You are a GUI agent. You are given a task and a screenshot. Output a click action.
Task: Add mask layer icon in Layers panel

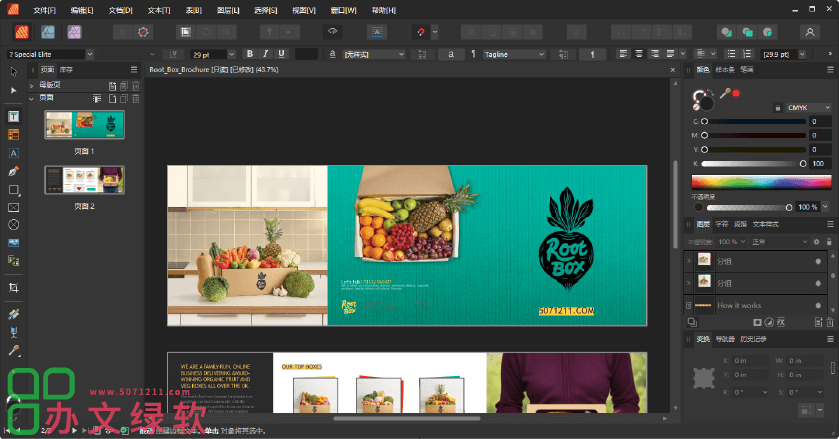point(757,322)
